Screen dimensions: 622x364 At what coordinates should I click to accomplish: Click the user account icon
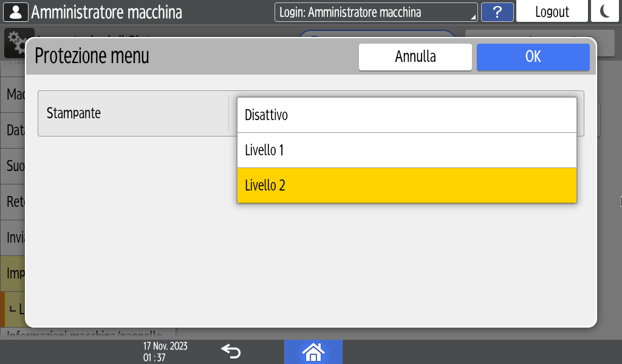(x=16, y=12)
